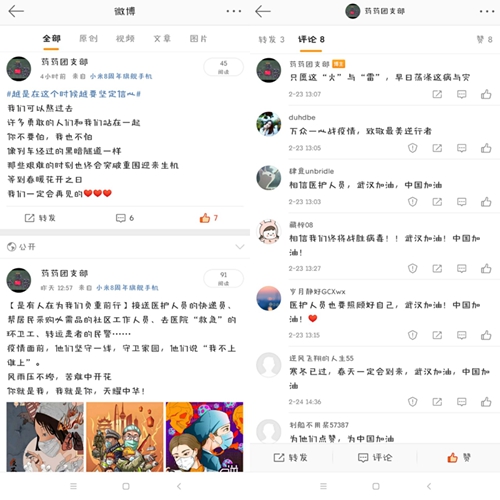
Task: Open more menu in right panel header
Action: point(487,11)
